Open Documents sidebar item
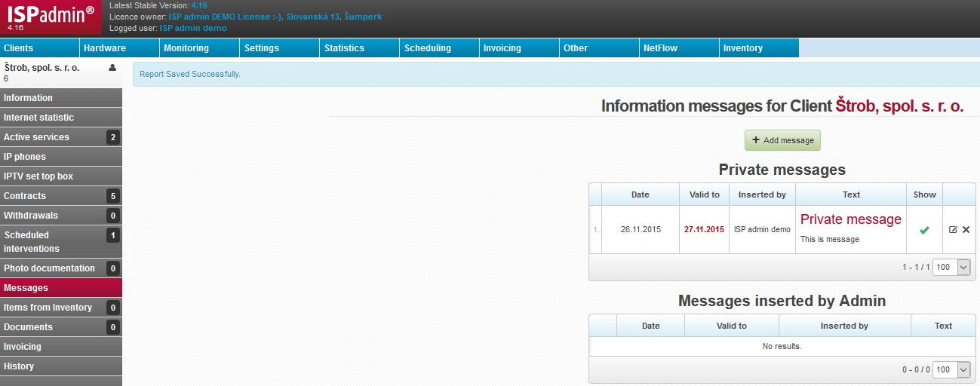 click(x=61, y=327)
